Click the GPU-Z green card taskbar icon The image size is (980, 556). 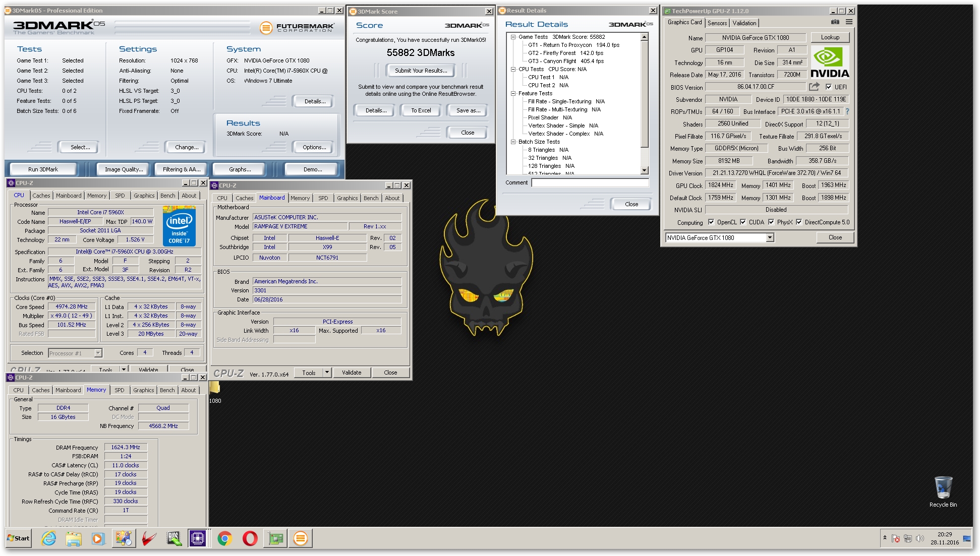pyautogui.click(x=275, y=538)
